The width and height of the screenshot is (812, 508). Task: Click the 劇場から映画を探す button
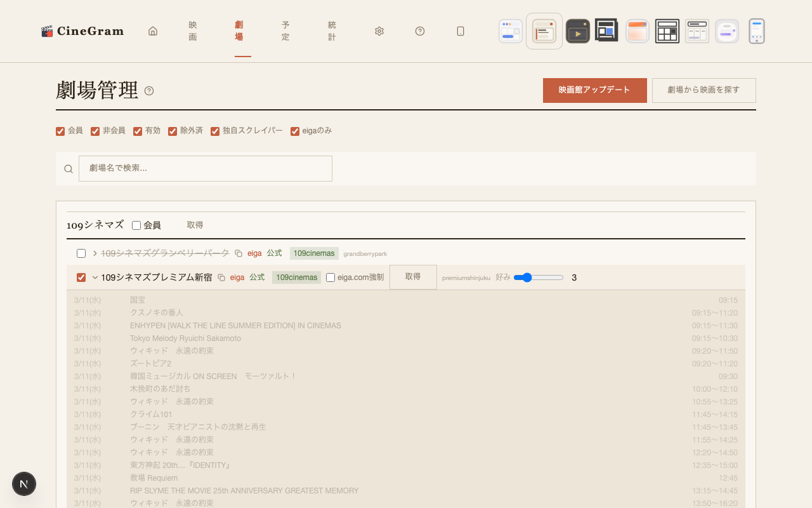(704, 90)
